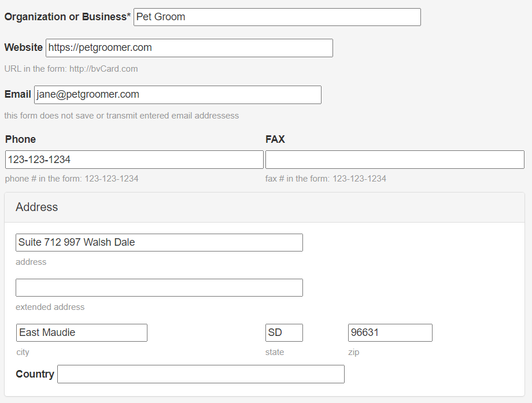The width and height of the screenshot is (532, 403).
Task: Click the state field showing 'SD'
Action: [x=284, y=332]
